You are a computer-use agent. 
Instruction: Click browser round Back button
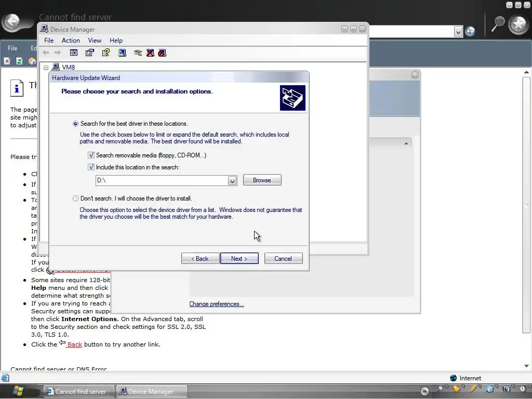click(13, 22)
